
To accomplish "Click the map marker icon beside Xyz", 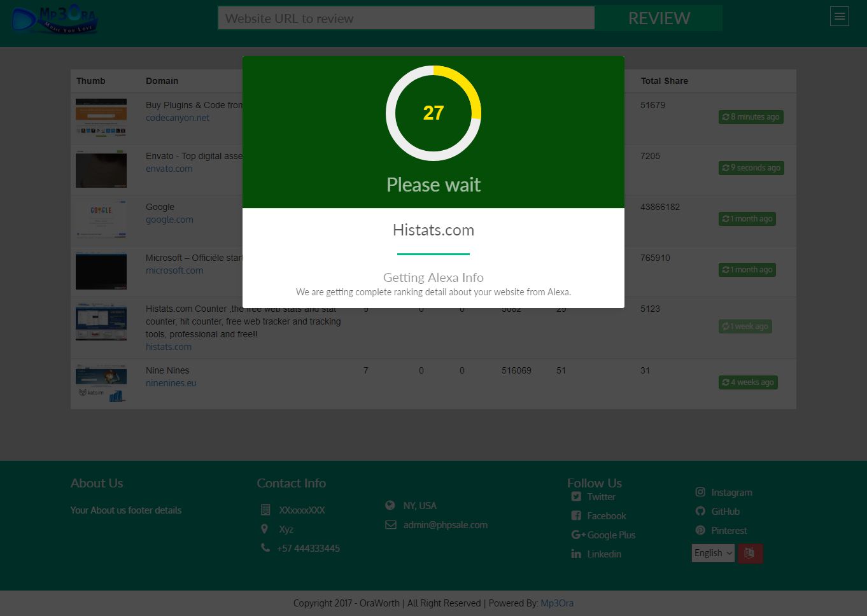I will coord(265,529).
